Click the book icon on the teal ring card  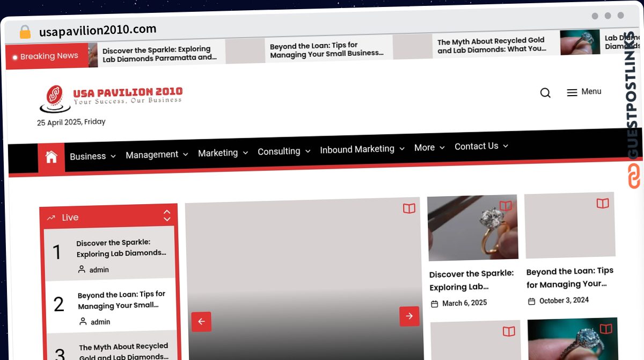point(606,329)
